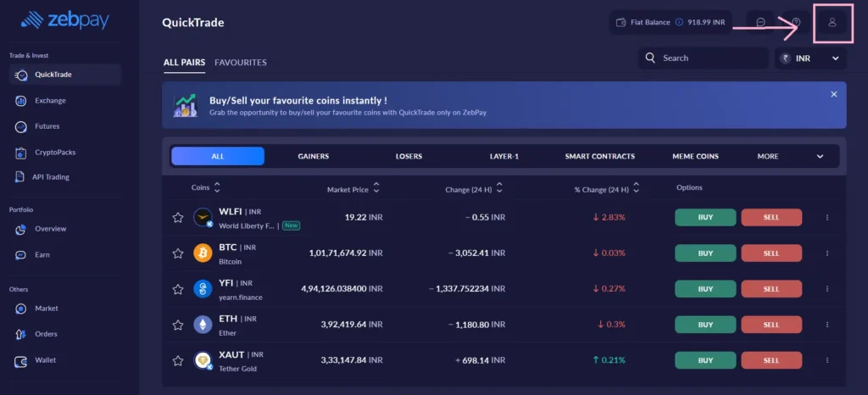Sort by % Change (24 H) arrows
The height and width of the screenshot is (395, 868).
point(637,187)
